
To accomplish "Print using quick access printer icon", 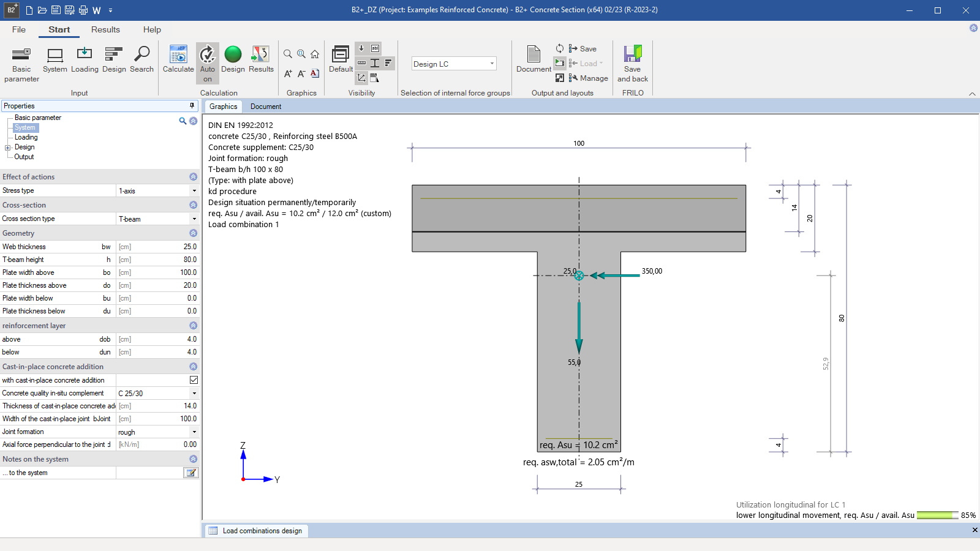I will pos(83,10).
